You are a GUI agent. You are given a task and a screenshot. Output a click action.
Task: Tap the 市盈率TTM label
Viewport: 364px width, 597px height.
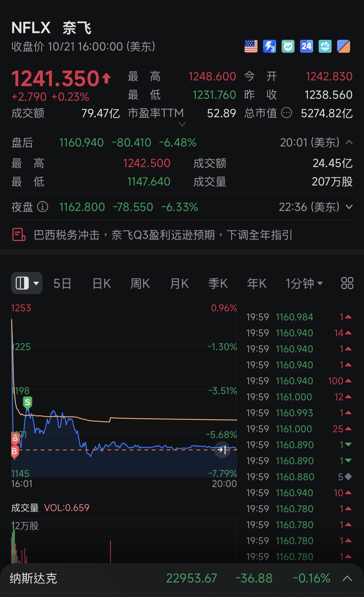(x=156, y=113)
